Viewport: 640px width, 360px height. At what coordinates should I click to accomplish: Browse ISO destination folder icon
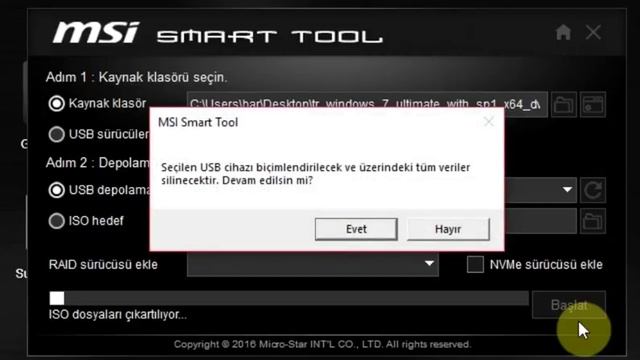point(593,221)
